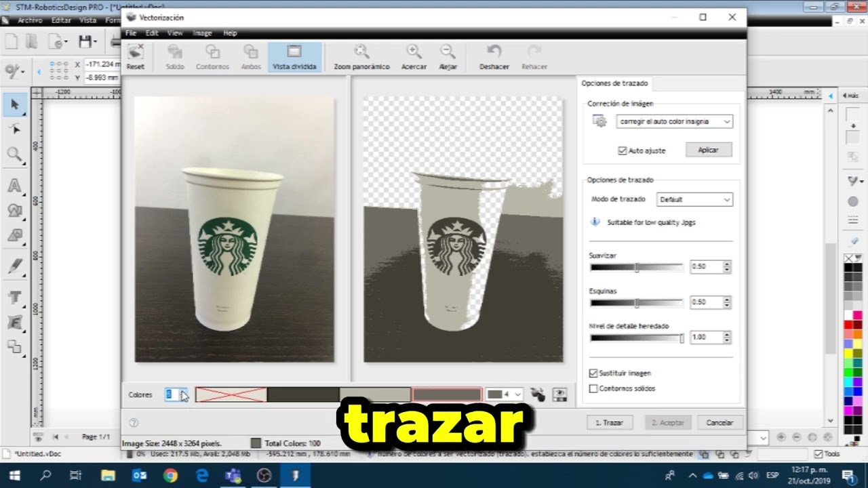Image resolution: width=868 pixels, height=488 pixels.
Task: Select the pencil drawing tool in left toolbox
Action: pyautogui.click(x=14, y=266)
